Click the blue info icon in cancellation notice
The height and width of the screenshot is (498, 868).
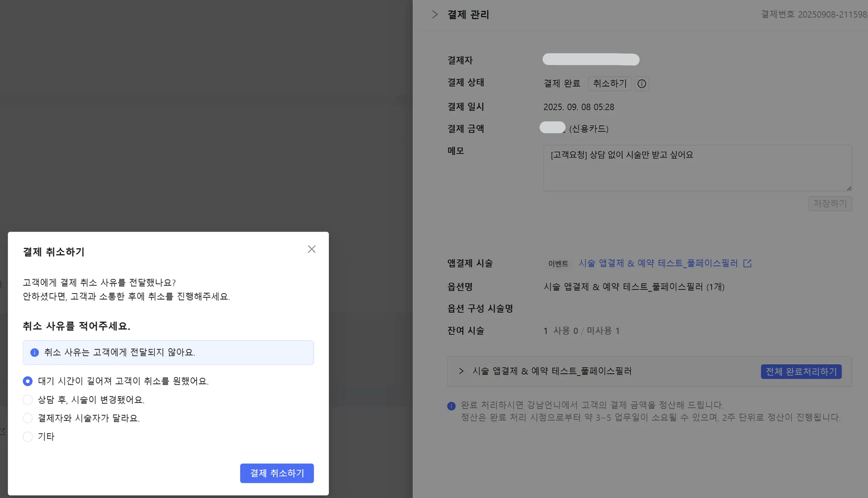(x=35, y=353)
